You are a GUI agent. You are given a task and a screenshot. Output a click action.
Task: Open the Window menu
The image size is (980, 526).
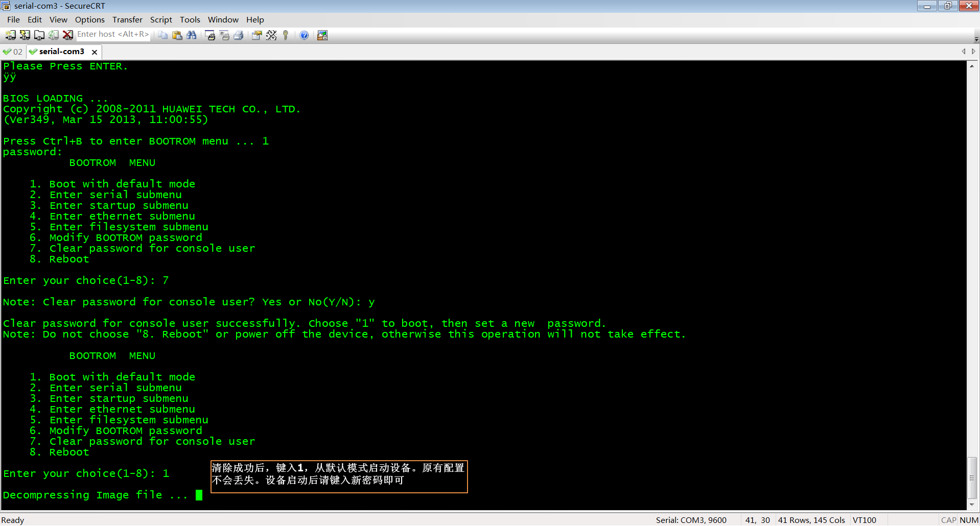223,19
